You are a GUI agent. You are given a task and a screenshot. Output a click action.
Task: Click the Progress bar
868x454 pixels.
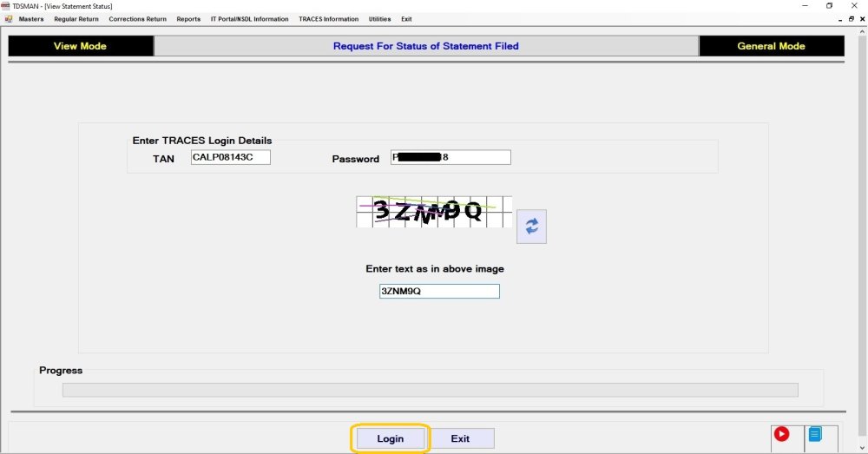click(x=431, y=390)
